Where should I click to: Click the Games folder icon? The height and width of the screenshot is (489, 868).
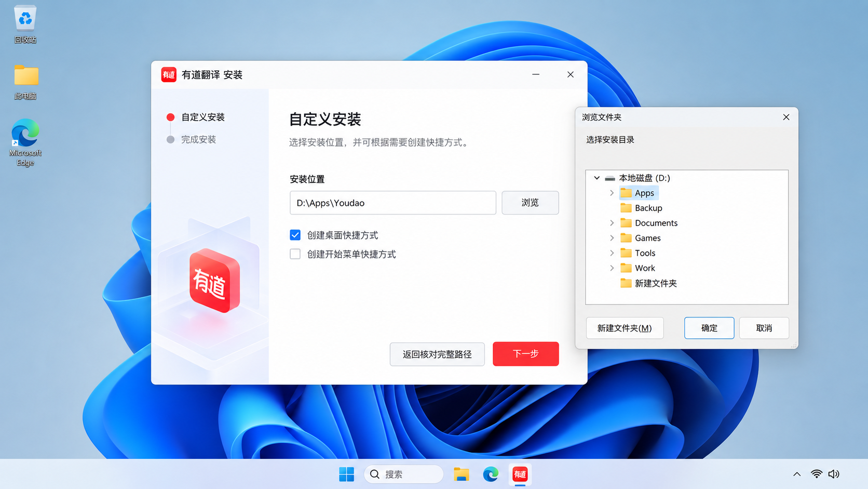[626, 238]
